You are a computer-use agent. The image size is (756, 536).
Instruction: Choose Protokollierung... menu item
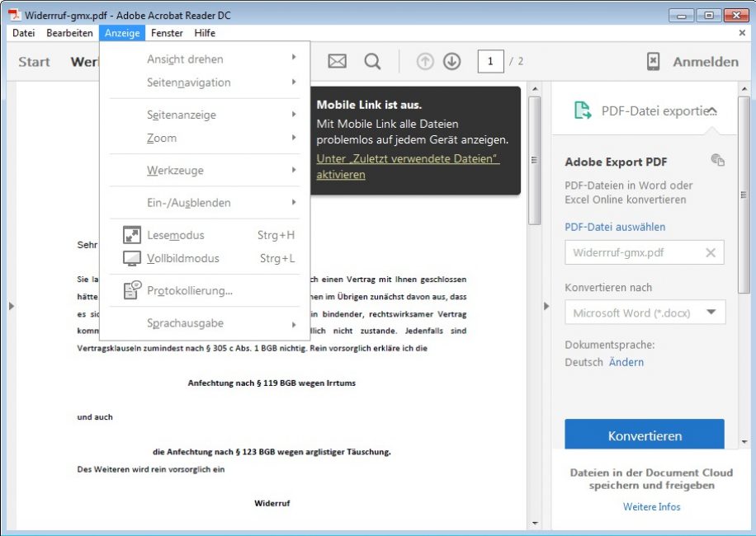(205, 290)
